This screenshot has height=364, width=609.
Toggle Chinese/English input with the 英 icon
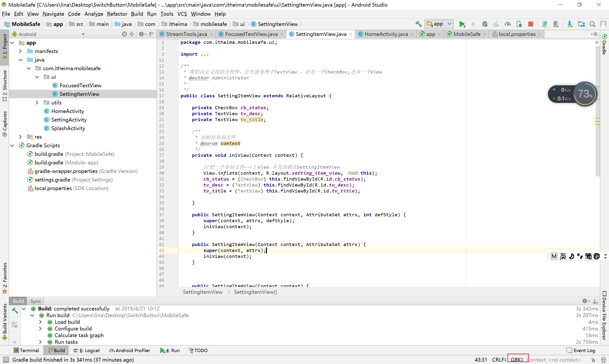(563, 256)
